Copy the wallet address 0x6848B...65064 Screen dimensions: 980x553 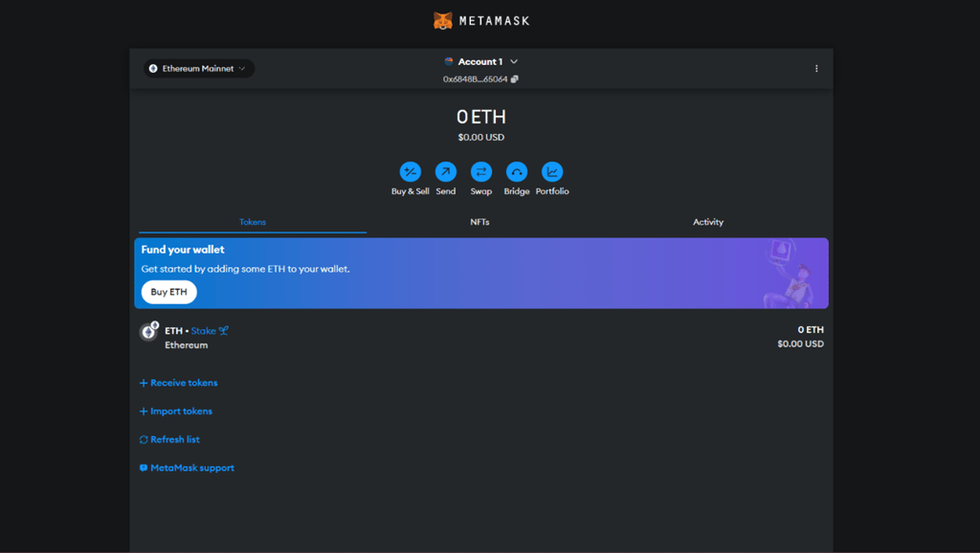click(x=514, y=79)
